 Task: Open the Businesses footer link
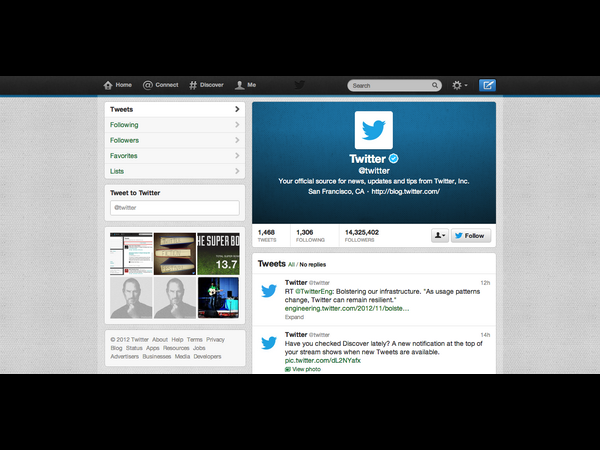(157, 357)
